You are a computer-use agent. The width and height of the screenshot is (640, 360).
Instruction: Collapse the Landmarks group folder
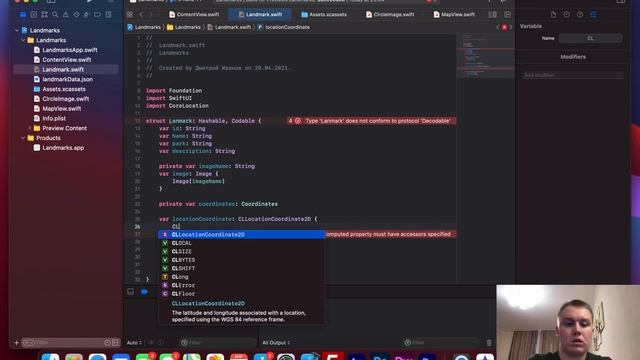pos(23,40)
